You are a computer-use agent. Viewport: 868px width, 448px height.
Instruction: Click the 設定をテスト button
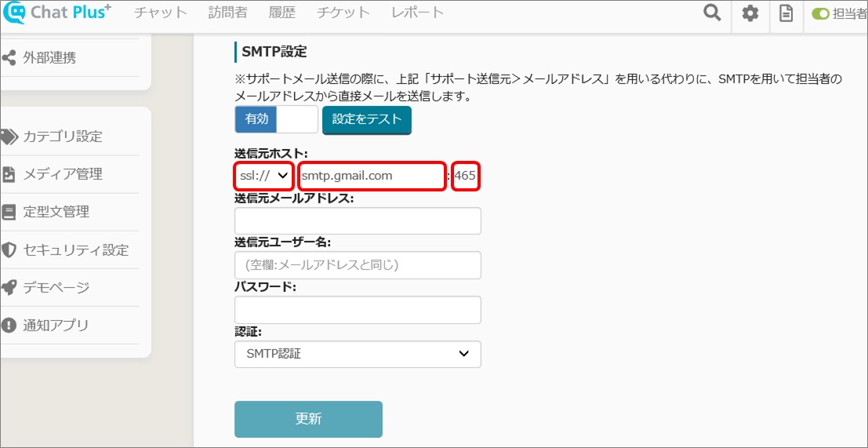pyautogui.click(x=367, y=119)
